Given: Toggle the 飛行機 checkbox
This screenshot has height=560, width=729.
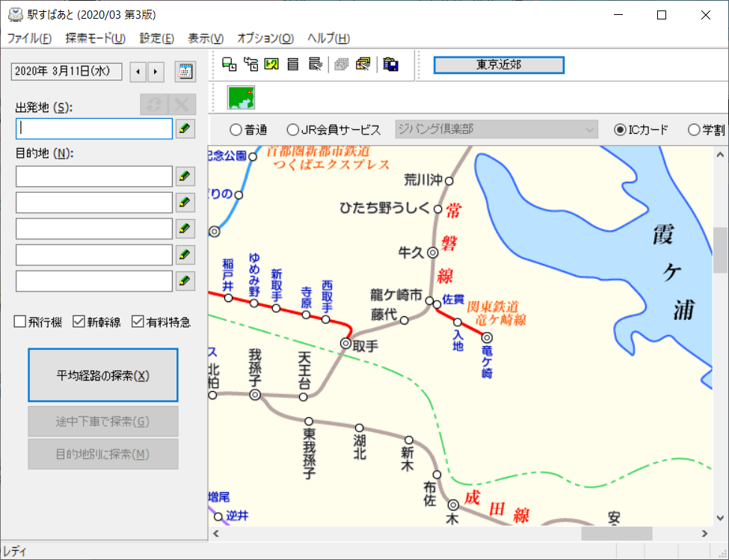Looking at the screenshot, I should [20, 321].
